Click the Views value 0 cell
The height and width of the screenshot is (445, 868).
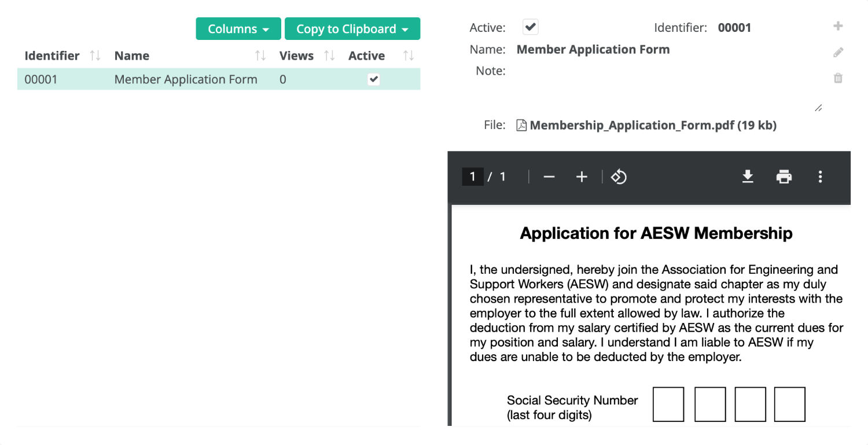(x=283, y=79)
